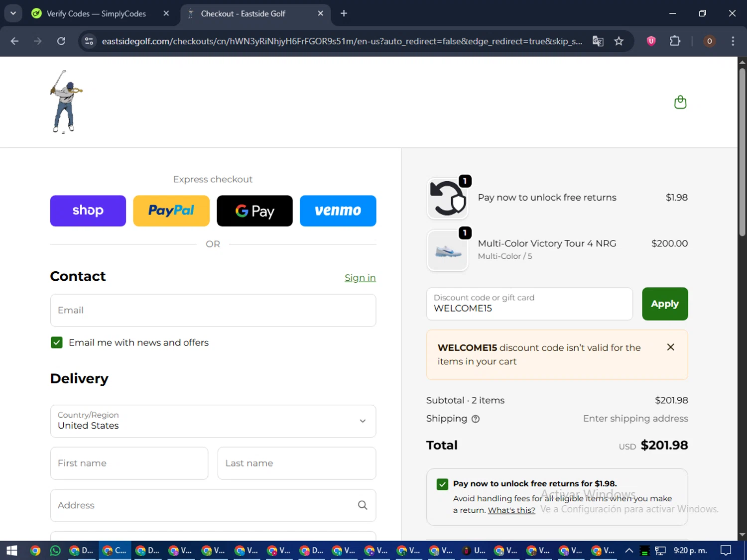Open Chrome's three-dot menu
The image size is (747, 560).
click(x=733, y=41)
